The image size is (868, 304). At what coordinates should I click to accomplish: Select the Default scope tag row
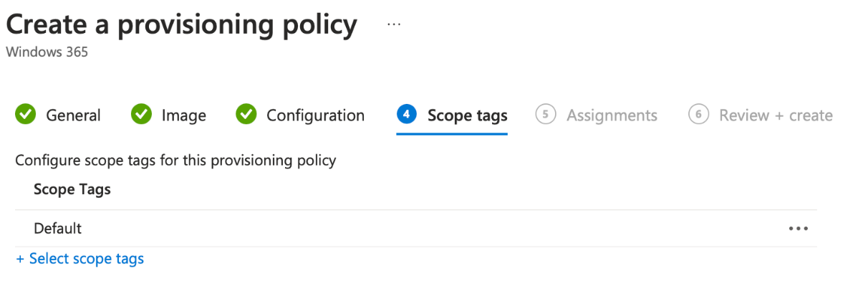[415, 229]
